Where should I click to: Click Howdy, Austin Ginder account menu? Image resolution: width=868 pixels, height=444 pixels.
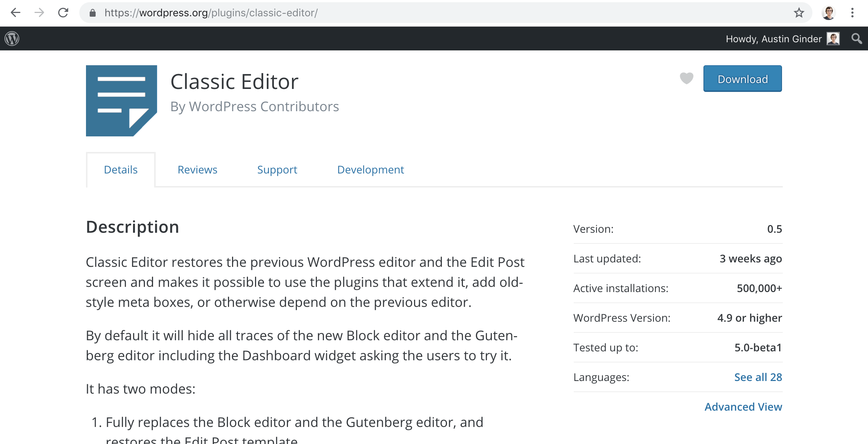783,39
